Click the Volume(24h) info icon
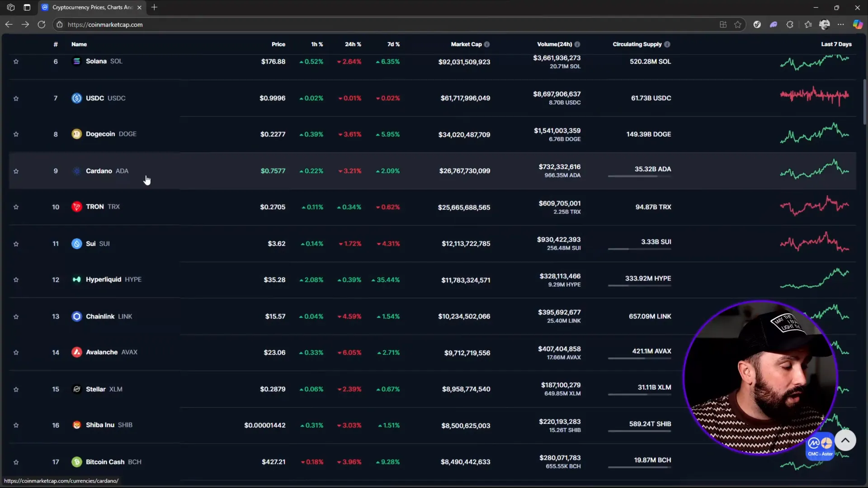868x488 pixels. 577,44
